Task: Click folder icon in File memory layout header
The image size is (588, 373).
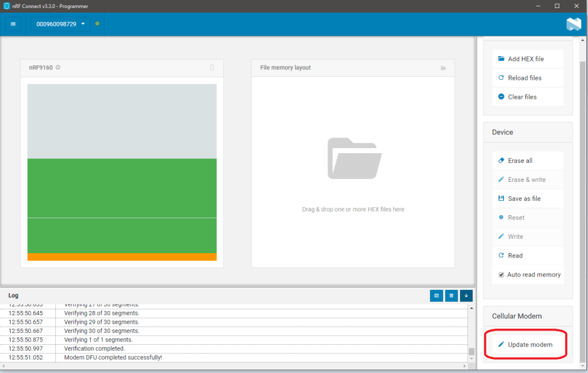Action: (443, 68)
